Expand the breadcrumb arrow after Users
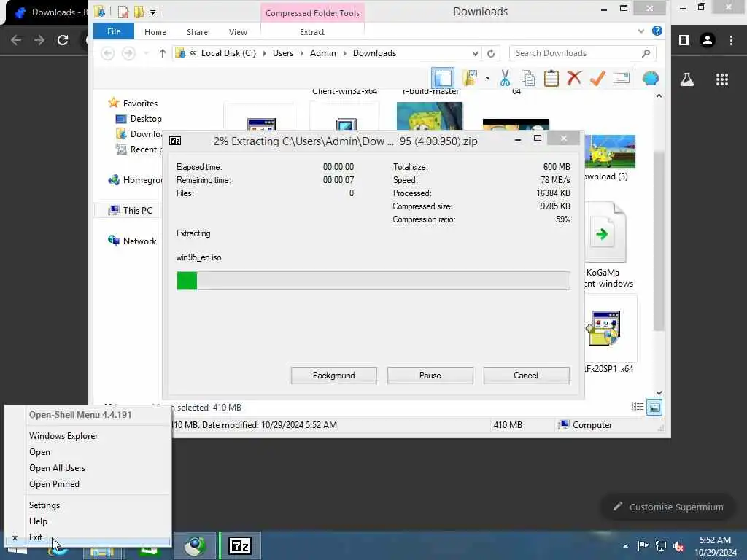This screenshot has width=747, height=560. (x=301, y=53)
